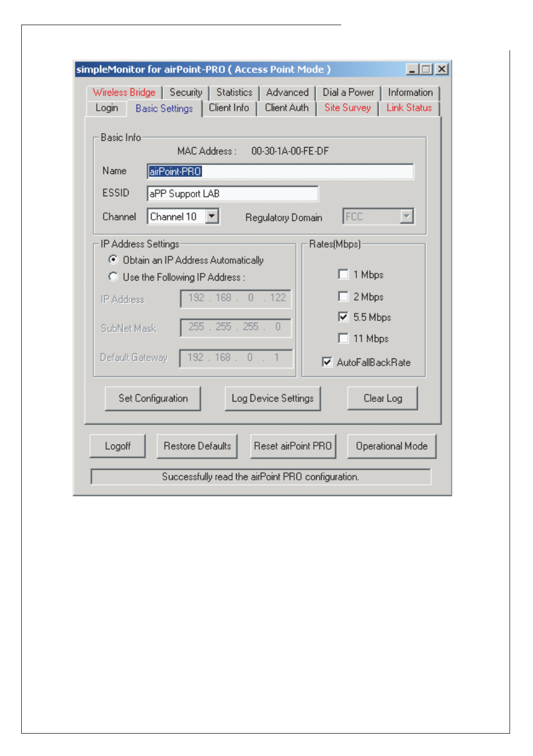Open the Statistics tab
Viewport: 533px width, 756px height.
[x=234, y=92]
